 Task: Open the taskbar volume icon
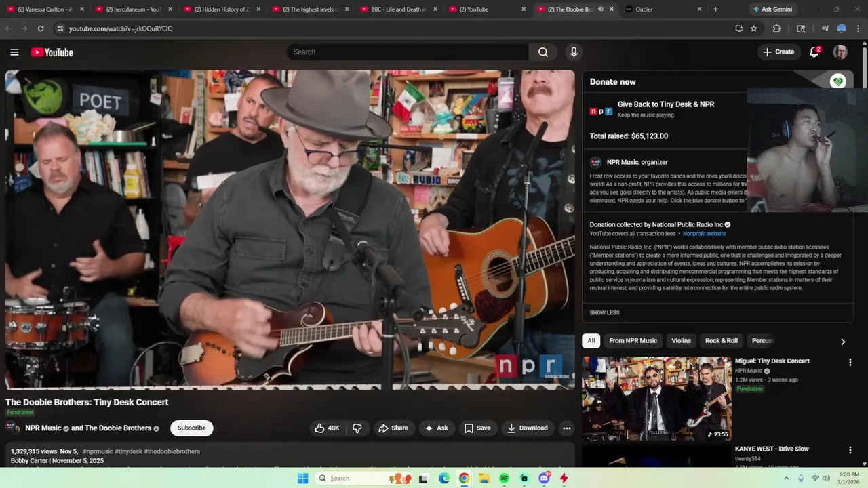(826, 479)
